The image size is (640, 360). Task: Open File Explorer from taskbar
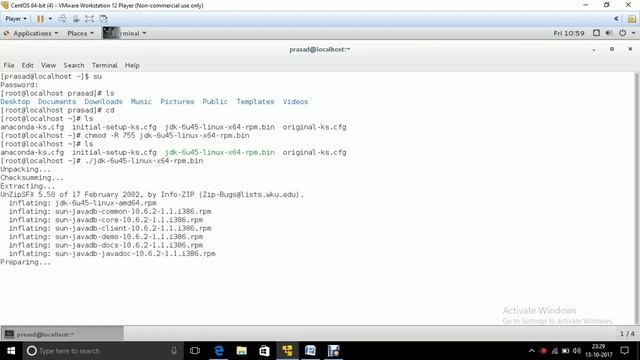(242, 351)
